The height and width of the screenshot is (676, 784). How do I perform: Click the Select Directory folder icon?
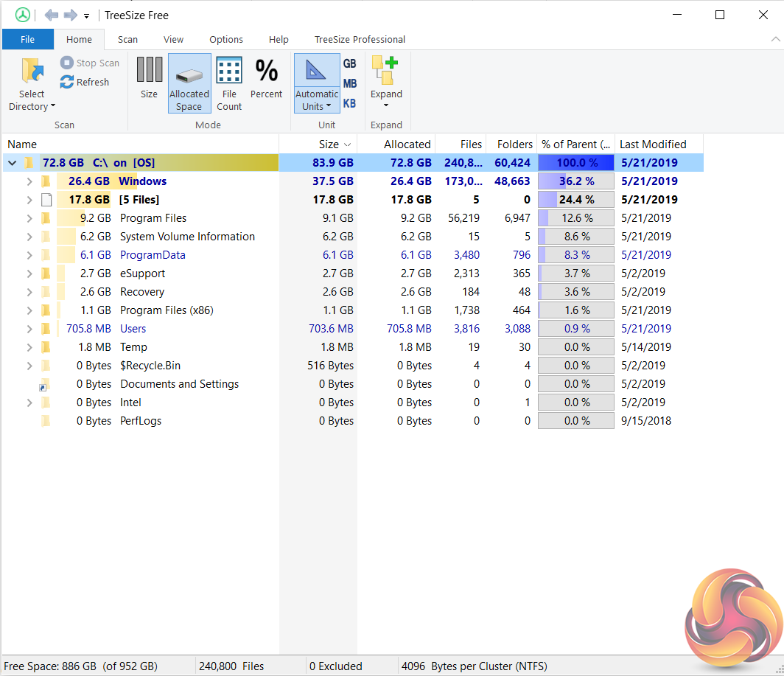coord(31,72)
